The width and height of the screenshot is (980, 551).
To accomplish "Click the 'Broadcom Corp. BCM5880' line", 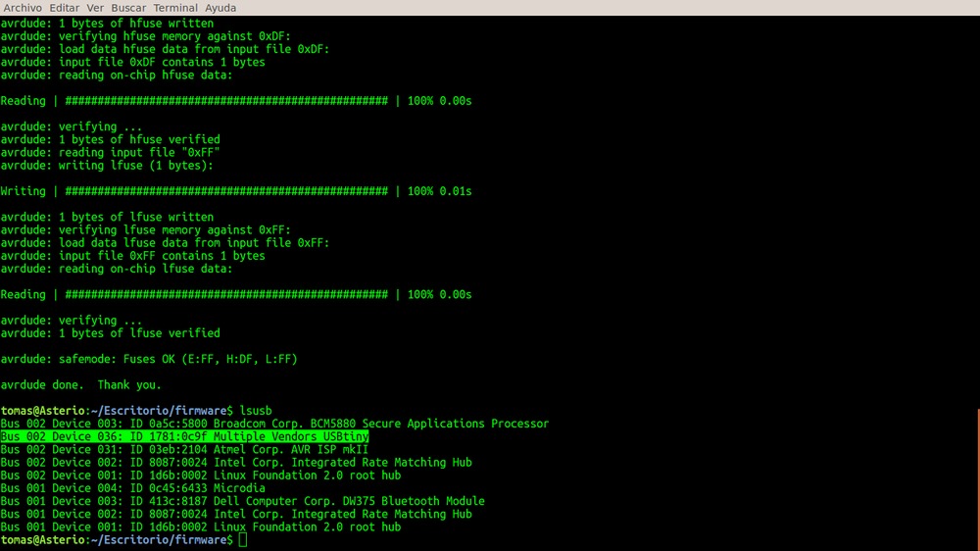I will (274, 424).
